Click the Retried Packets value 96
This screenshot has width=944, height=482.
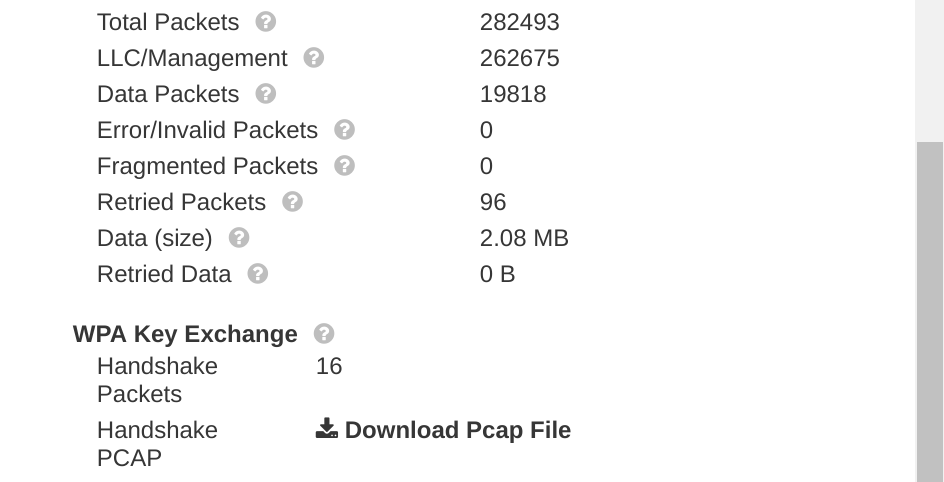click(493, 202)
